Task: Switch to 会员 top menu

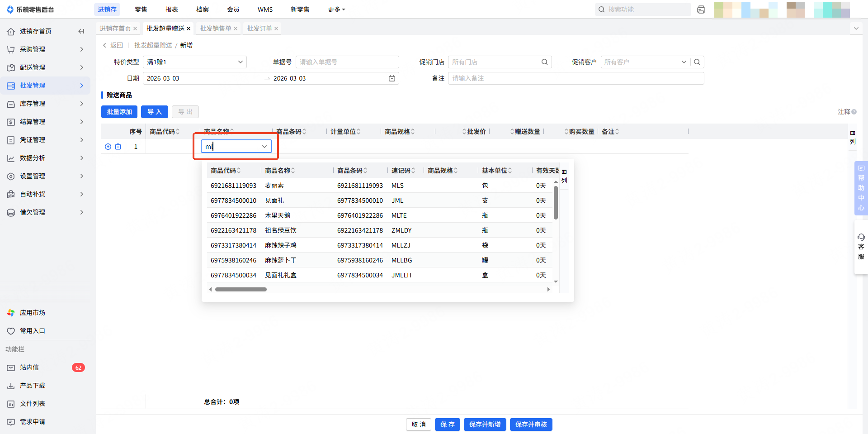Action: click(x=233, y=10)
